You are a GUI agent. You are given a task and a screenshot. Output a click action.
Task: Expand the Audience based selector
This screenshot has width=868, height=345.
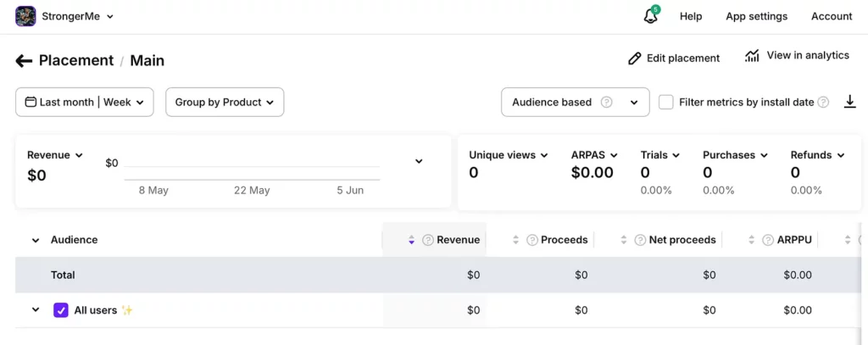coord(633,103)
